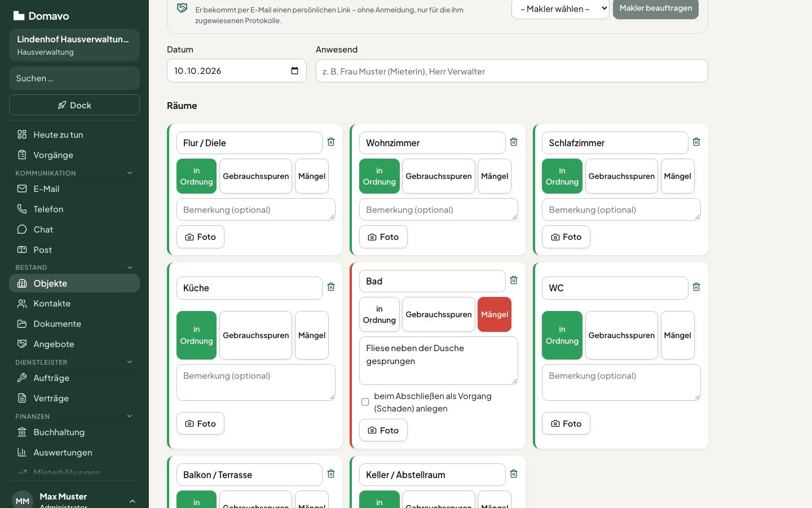The image size is (812, 508).
Task: Delete the Wohnzimmer room via trash icon
Action: click(x=514, y=142)
